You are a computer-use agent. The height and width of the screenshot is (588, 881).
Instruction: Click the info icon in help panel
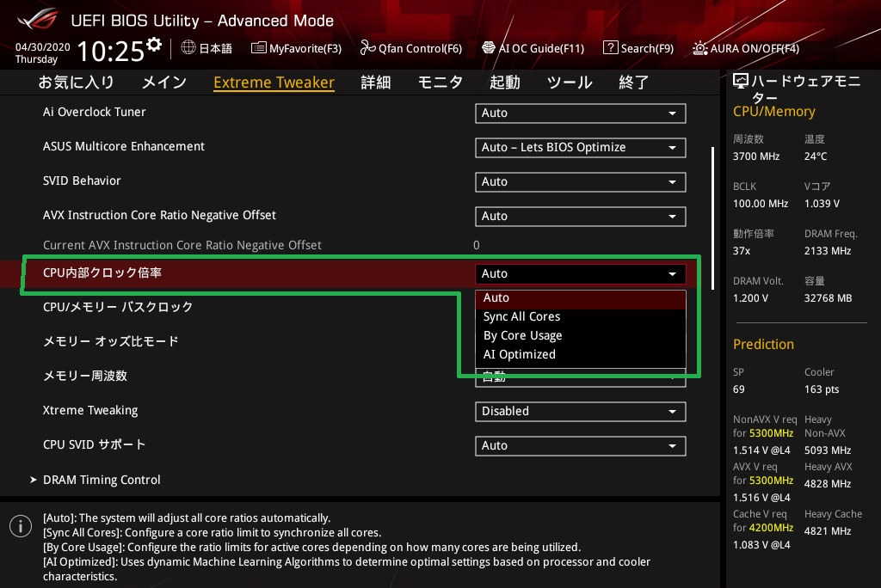16,524
